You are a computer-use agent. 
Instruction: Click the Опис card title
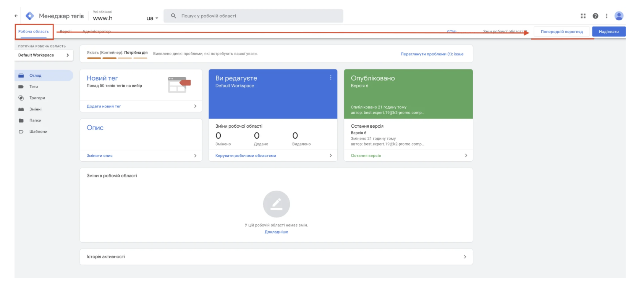pyautogui.click(x=95, y=128)
